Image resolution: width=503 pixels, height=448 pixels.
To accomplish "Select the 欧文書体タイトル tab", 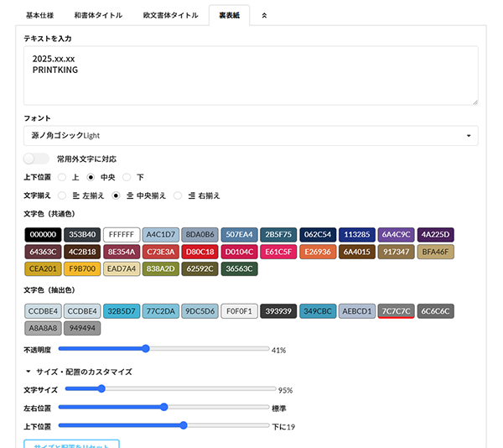I will [169, 15].
